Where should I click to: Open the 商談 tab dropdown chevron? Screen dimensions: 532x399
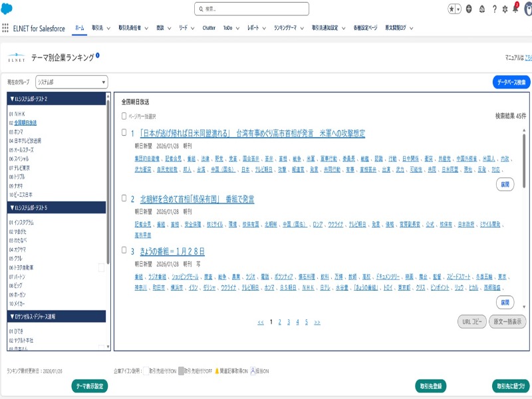pyautogui.click(x=170, y=28)
